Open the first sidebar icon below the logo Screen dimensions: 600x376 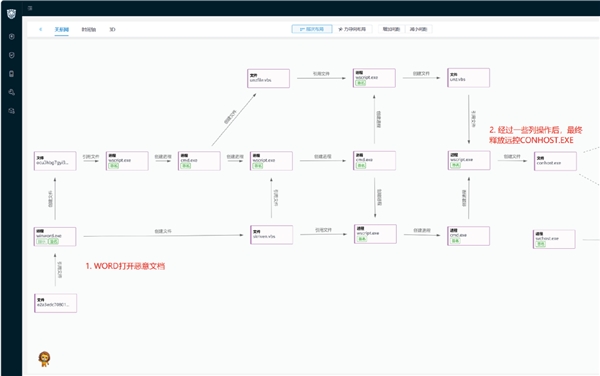[x=11, y=37]
